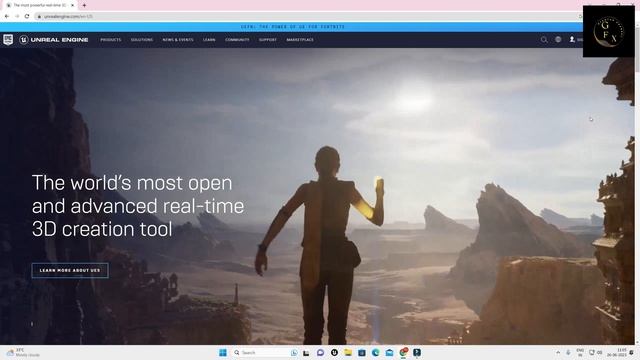
Task: Open a new browser tab with plus button
Action: [x=84, y=5]
